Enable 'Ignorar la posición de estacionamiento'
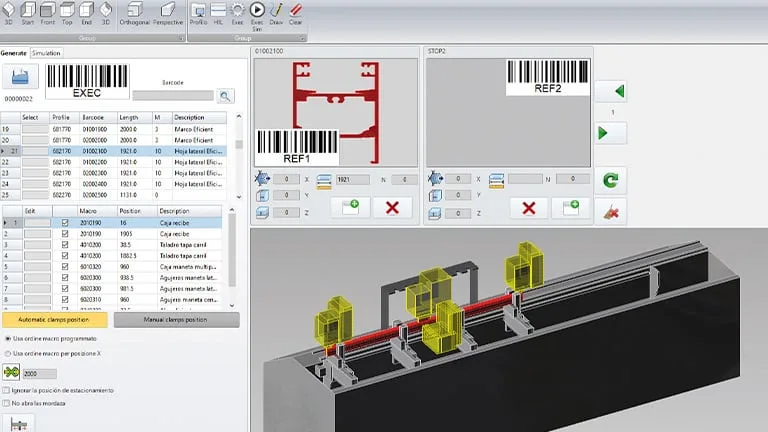The width and height of the screenshot is (768, 432). (x=6, y=390)
